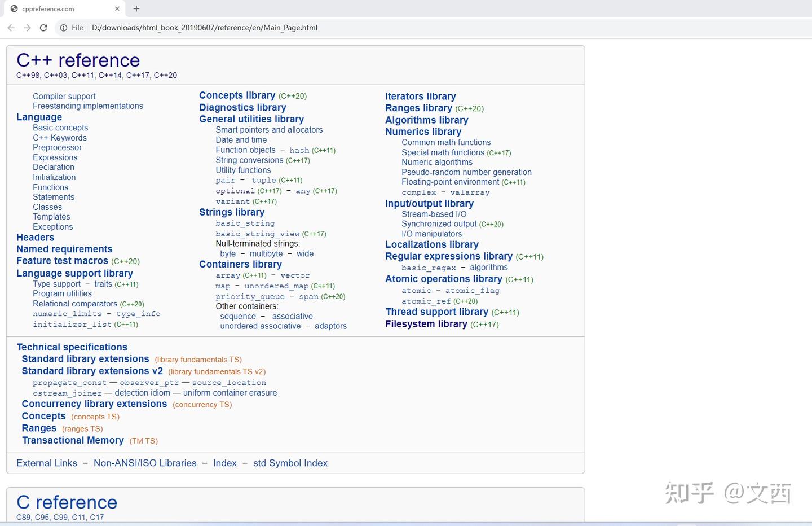
Task: Open Feature test macros link
Action: (x=62, y=261)
